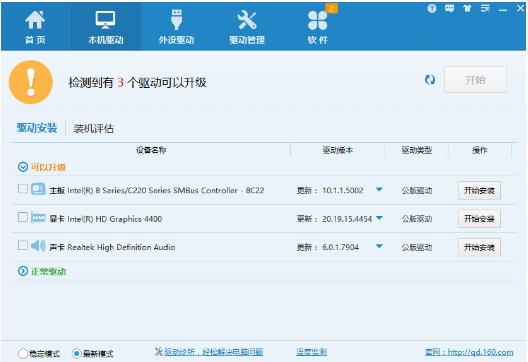
Task: Expand the 正常驱动 section
Action: [x=23, y=271]
